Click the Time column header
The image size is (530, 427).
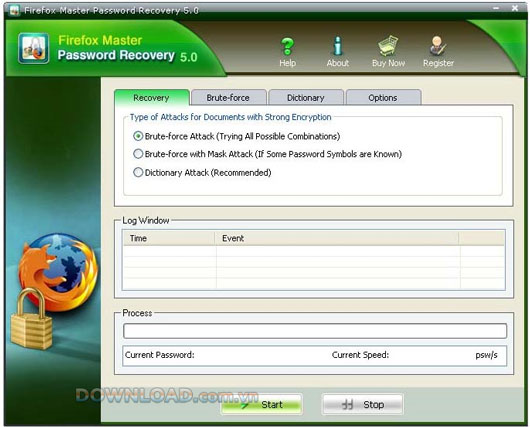pyautogui.click(x=168, y=238)
